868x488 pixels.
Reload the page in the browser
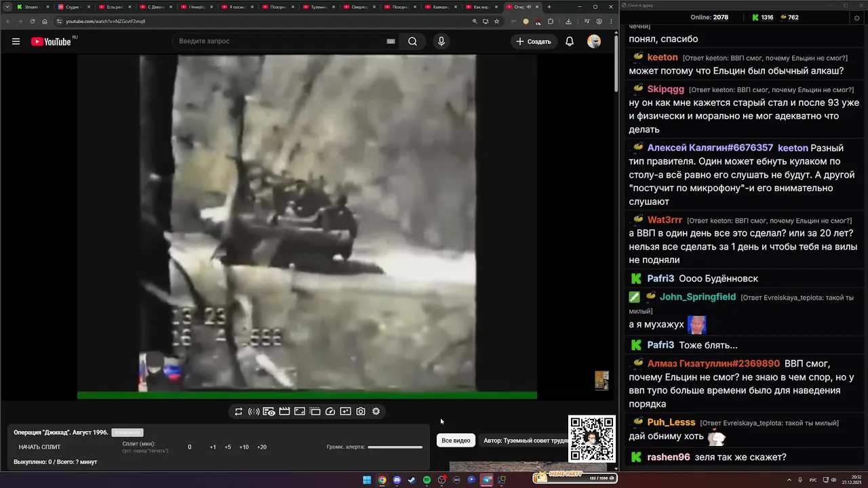(33, 21)
